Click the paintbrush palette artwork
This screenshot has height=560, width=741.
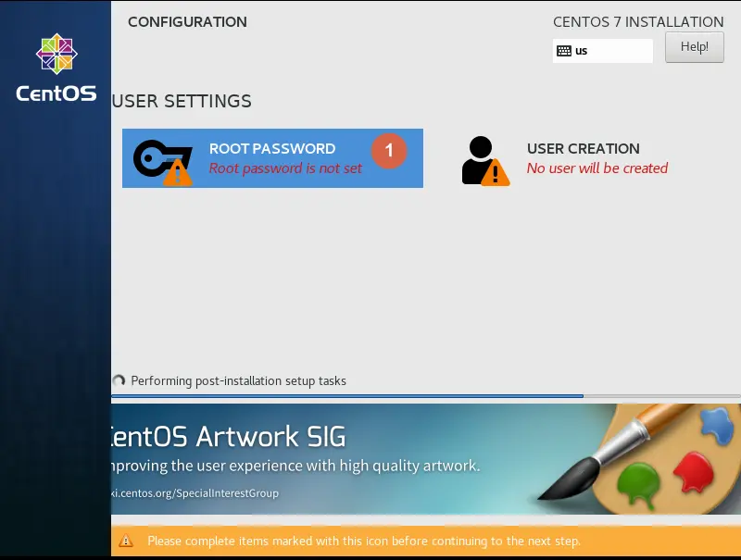[x=640, y=458]
